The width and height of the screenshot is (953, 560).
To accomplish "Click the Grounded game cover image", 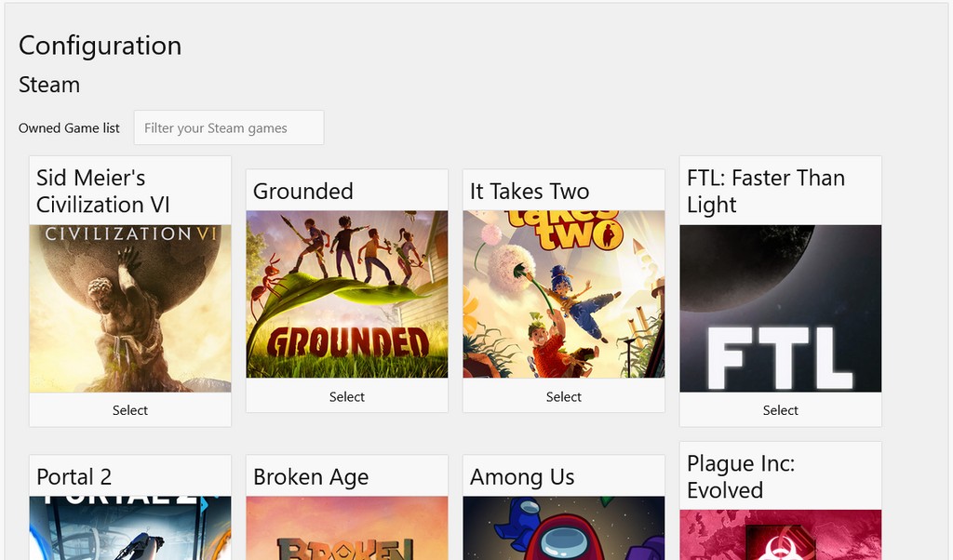I will 347,294.
